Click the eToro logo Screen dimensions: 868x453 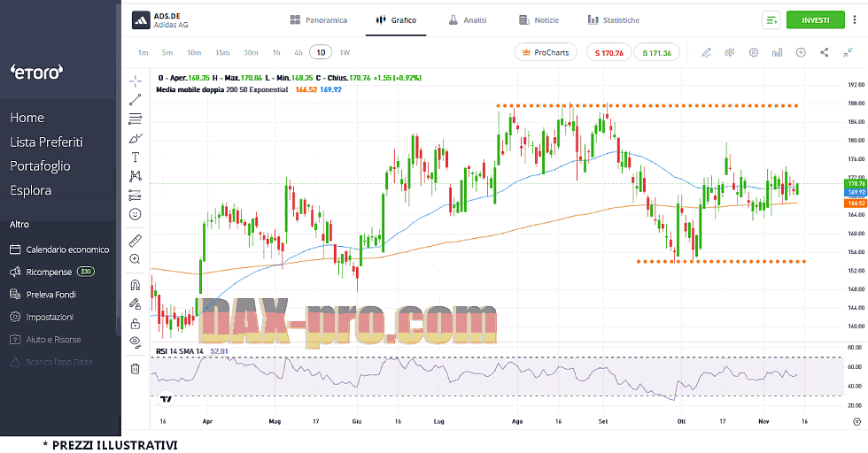coord(36,72)
